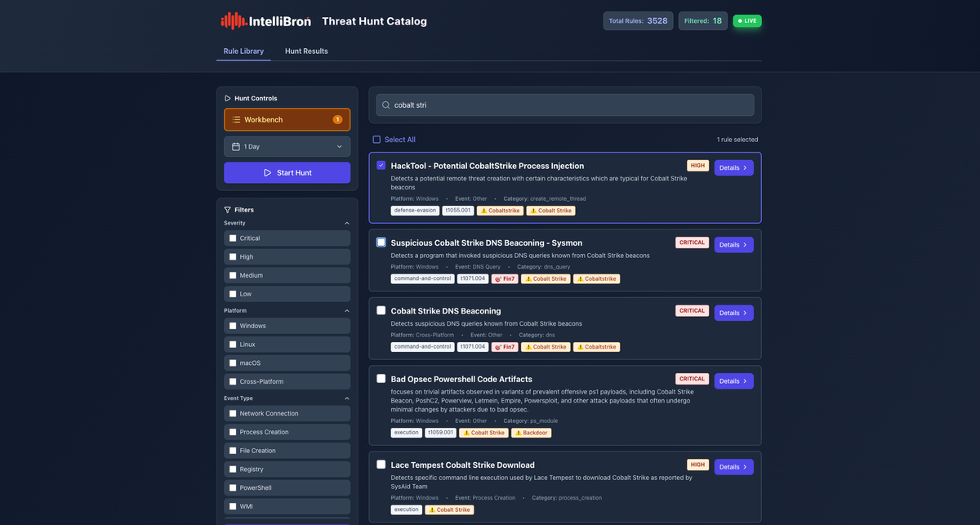
Task: Click the Start Hunt button
Action: point(287,173)
